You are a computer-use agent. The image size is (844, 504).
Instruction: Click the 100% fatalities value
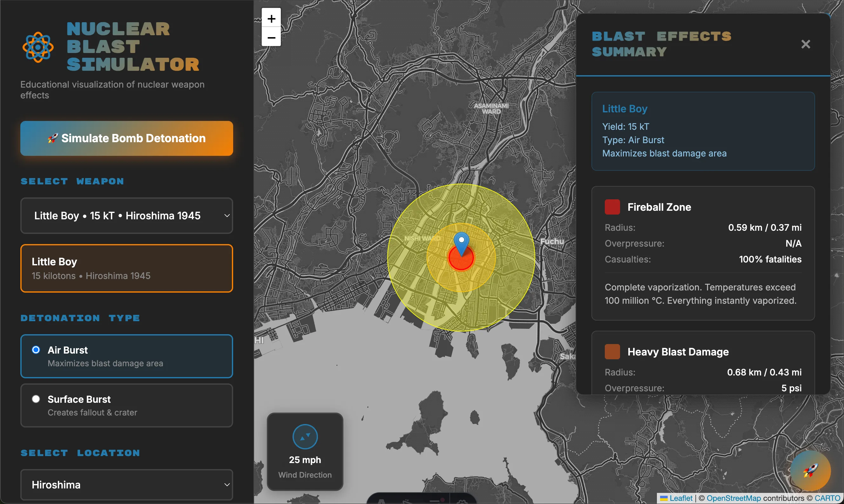770,260
